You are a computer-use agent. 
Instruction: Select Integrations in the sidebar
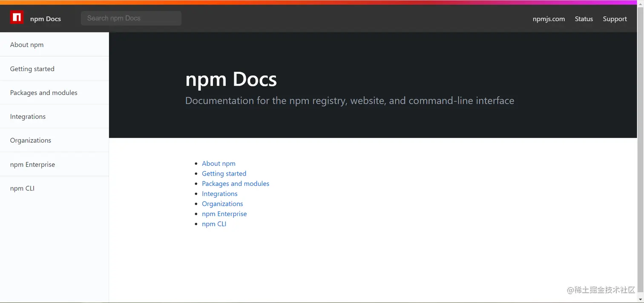55,116
